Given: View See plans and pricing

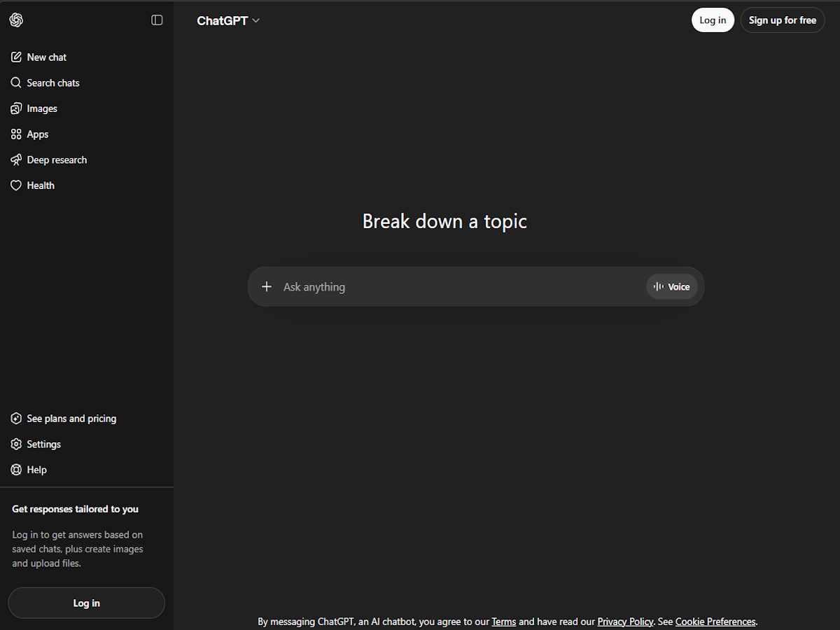Looking at the screenshot, I should (x=71, y=418).
